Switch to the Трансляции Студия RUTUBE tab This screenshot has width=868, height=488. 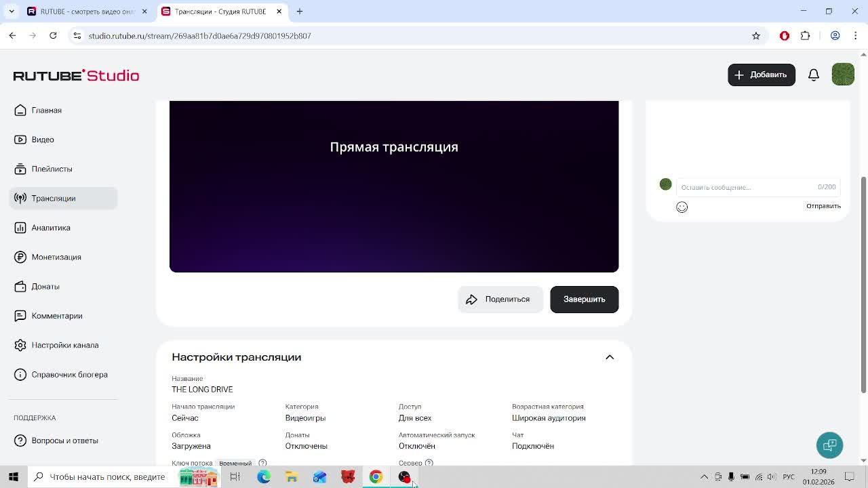coord(221,12)
